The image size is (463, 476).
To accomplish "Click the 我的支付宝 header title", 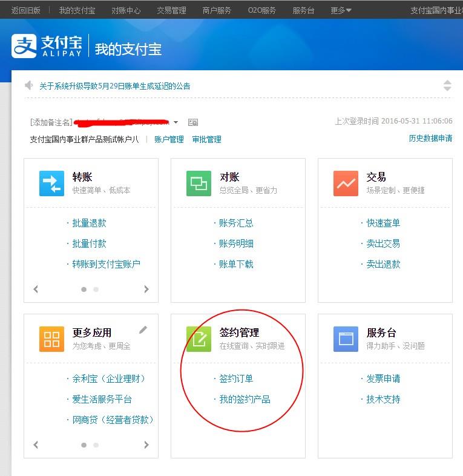I will [128, 49].
